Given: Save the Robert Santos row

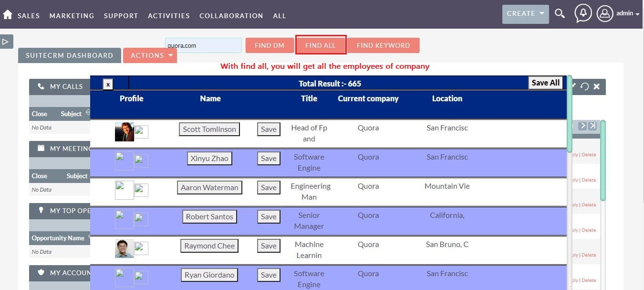Looking at the screenshot, I should click(x=269, y=216).
